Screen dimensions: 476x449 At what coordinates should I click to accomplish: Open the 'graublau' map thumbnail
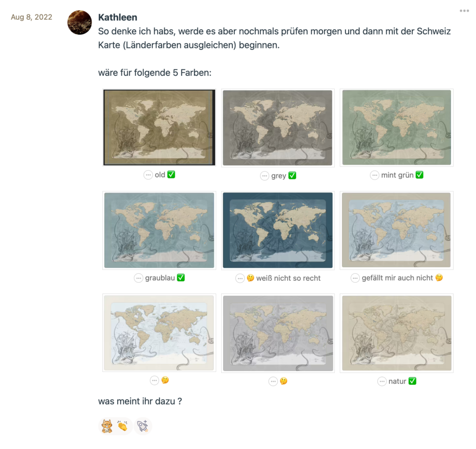pyautogui.click(x=159, y=231)
